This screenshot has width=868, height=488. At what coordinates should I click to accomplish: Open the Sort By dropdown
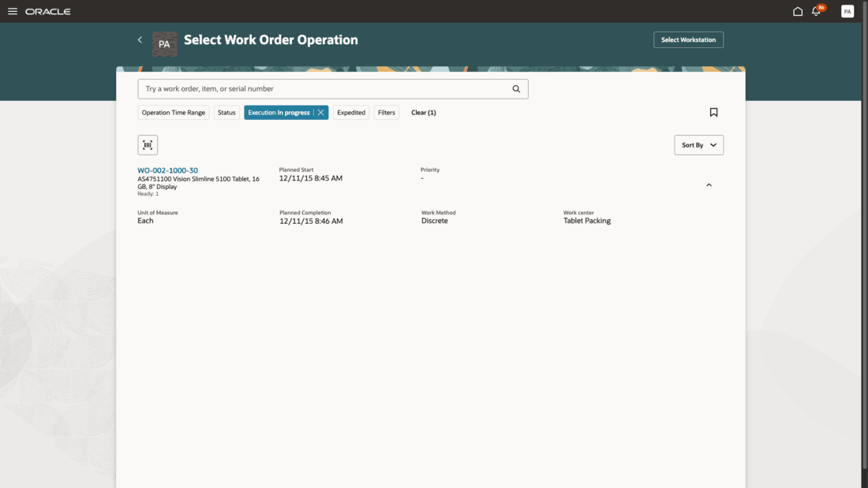[698, 144]
